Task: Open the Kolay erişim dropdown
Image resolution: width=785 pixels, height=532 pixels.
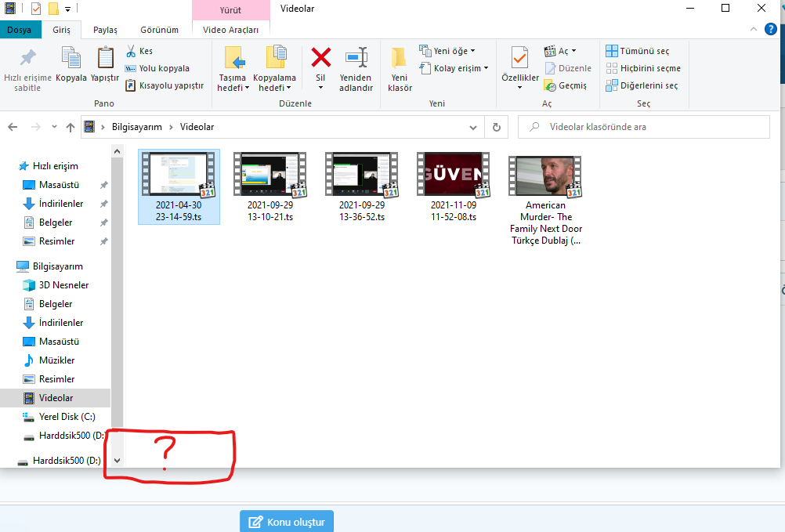Action: (x=454, y=69)
